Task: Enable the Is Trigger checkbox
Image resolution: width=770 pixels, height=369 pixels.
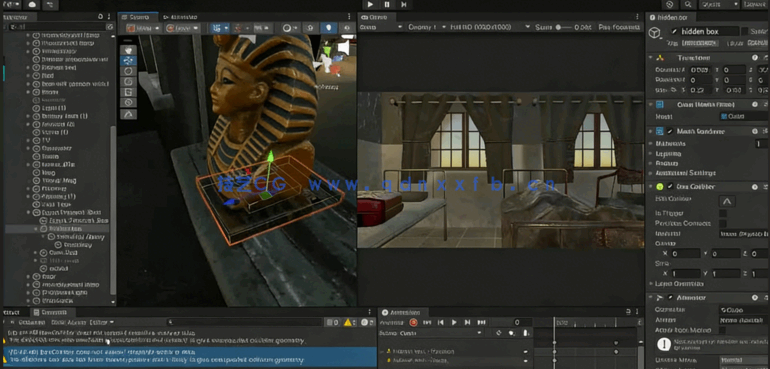Action: point(723,213)
